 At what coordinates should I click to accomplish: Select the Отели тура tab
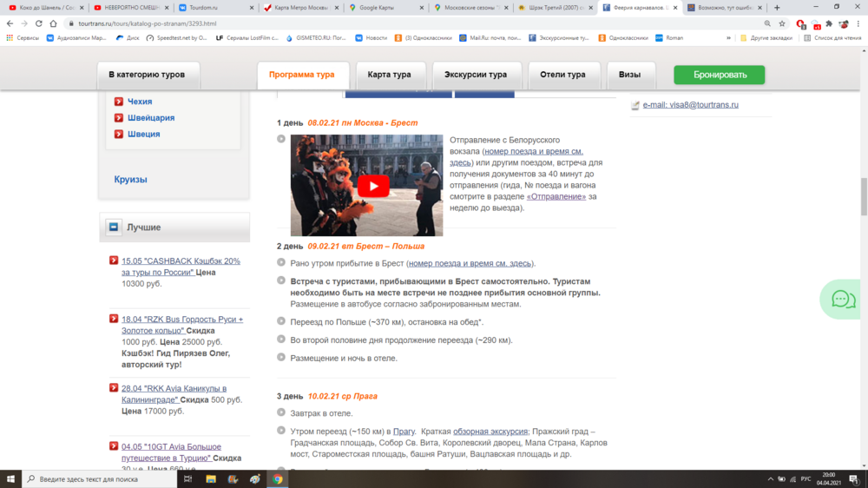562,75
